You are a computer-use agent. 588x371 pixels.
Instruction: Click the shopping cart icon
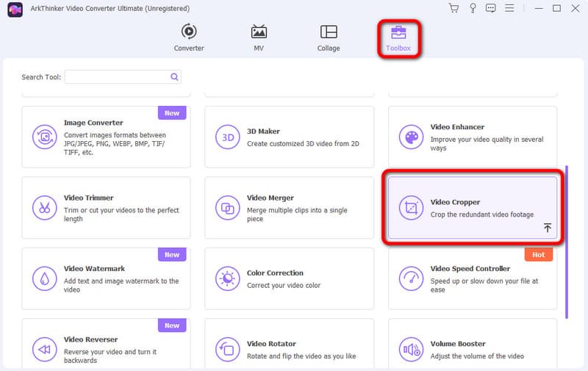453,8
